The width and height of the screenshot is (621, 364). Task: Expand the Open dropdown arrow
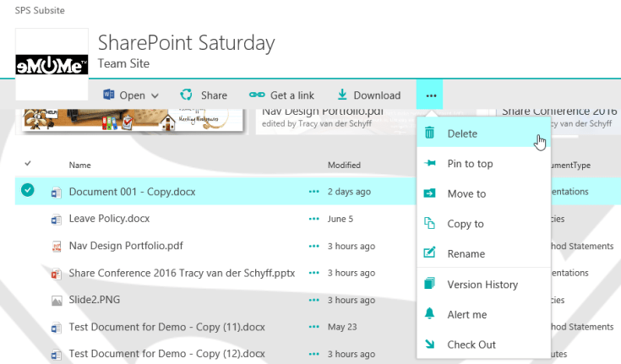pos(155,96)
